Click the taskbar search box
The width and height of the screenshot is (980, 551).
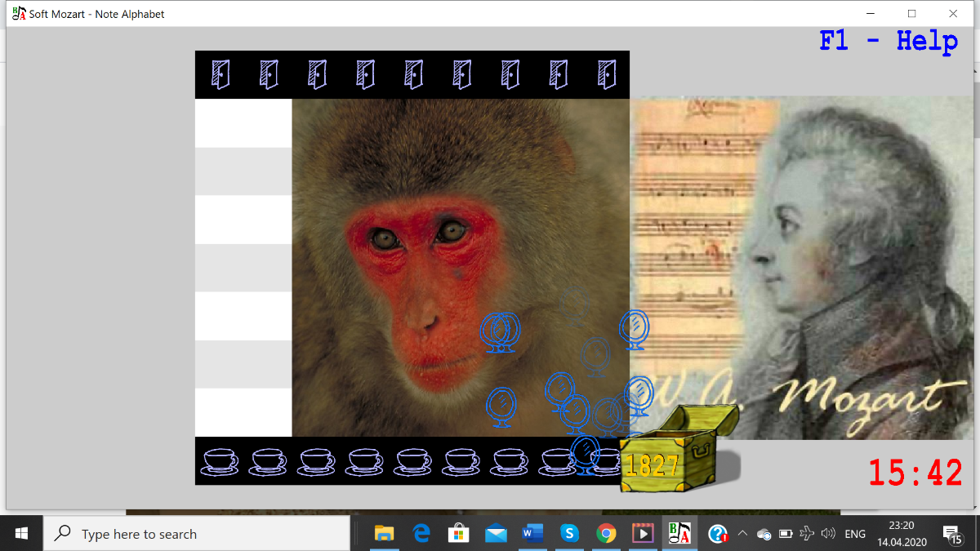pyautogui.click(x=197, y=534)
